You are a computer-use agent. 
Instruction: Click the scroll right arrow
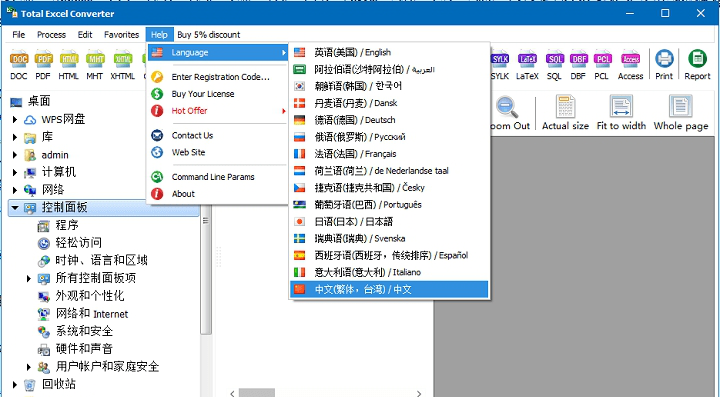[x=419, y=394]
